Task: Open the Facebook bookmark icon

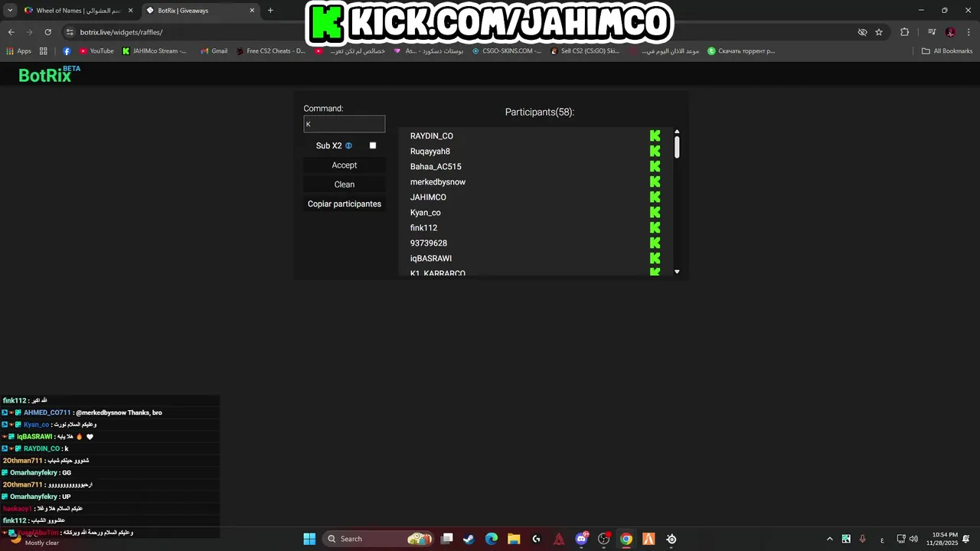Action: tap(67, 51)
